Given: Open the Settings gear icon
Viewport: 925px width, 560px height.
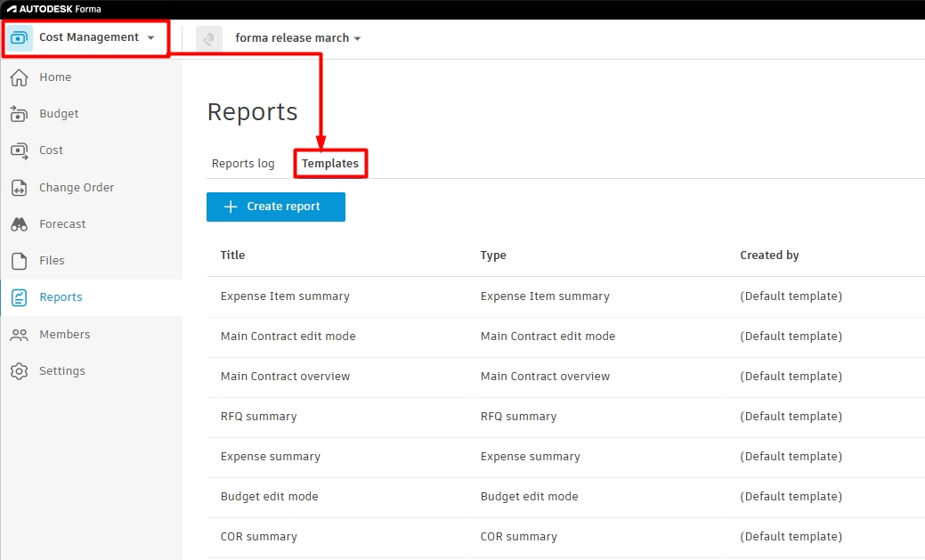Looking at the screenshot, I should click(19, 371).
